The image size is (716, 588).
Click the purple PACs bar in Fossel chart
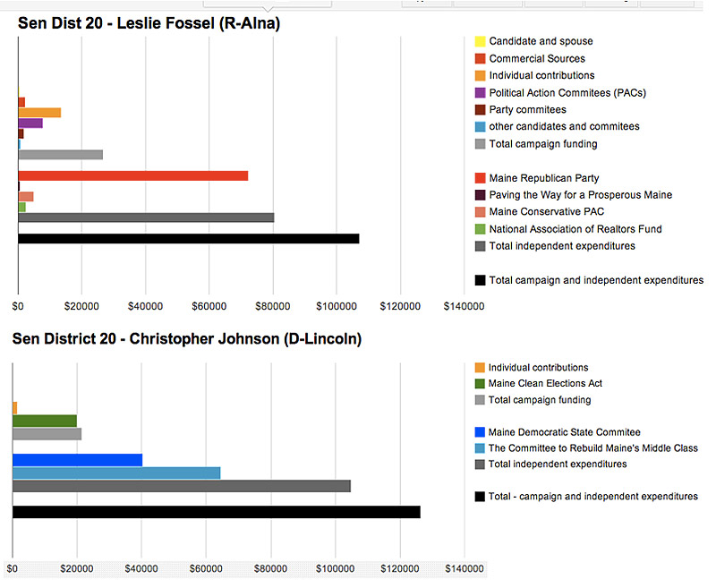30,124
